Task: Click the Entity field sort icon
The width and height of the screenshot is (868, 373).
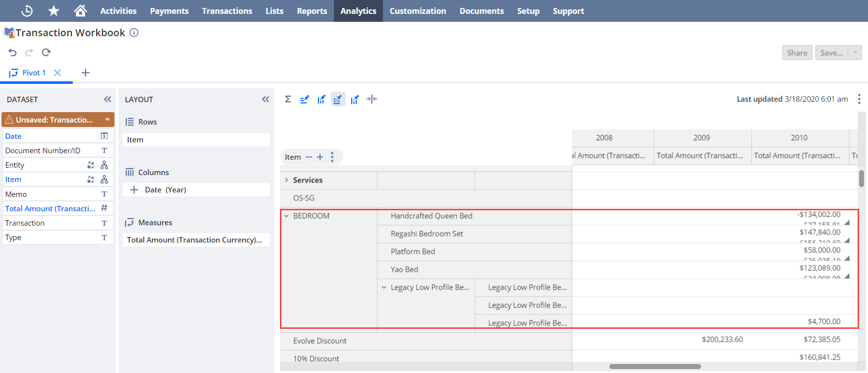Action: pyautogui.click(x=91, y=165)
